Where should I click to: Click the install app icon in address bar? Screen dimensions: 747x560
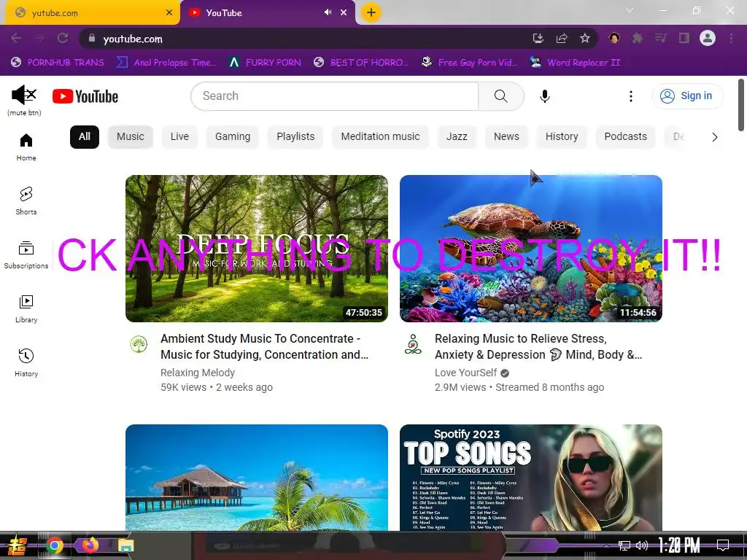click(x=538, y=38)
